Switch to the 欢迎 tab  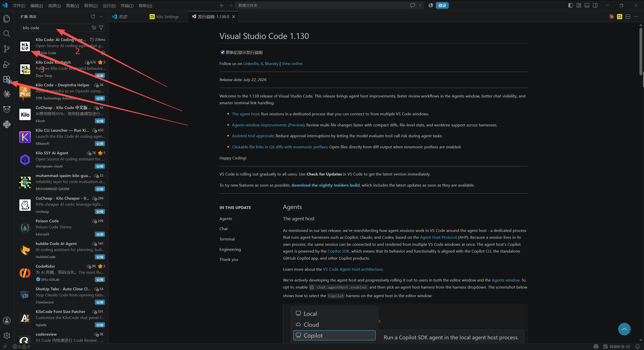pos(128,17)
